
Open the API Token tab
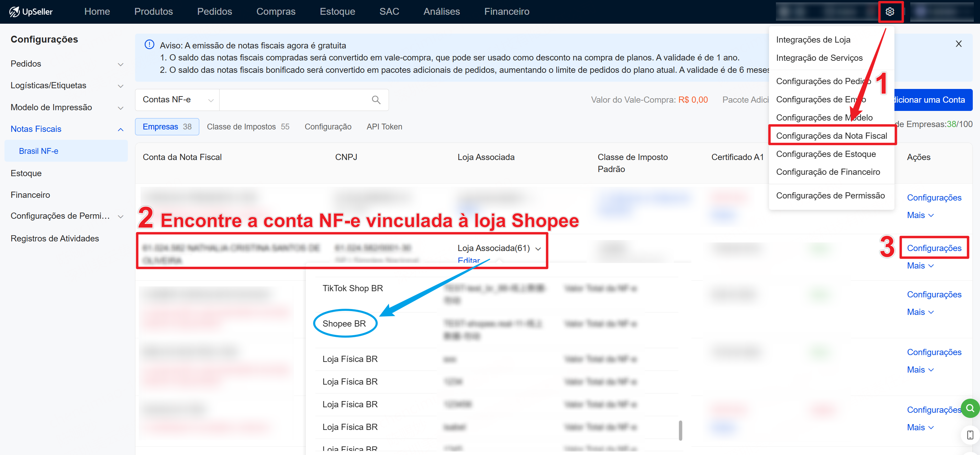[384, 127]
